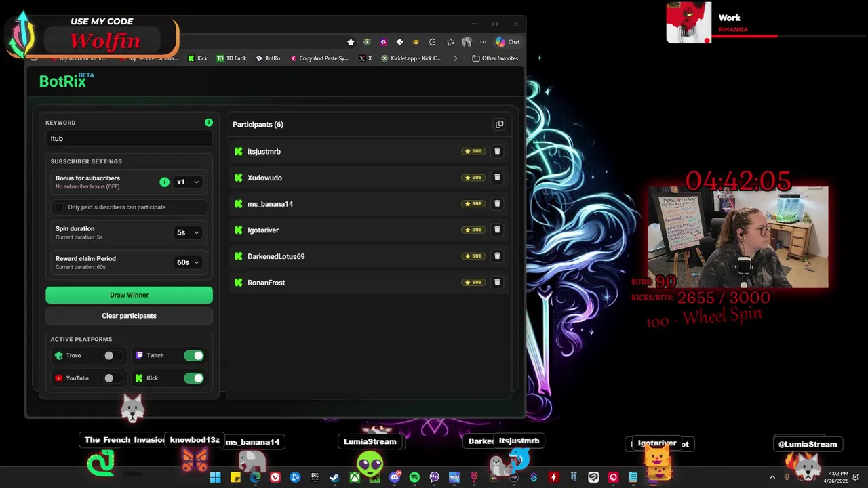Remove Igotariver with the trash icon
868x488 pixels.
pyautogui.click(x=497, y=230)
